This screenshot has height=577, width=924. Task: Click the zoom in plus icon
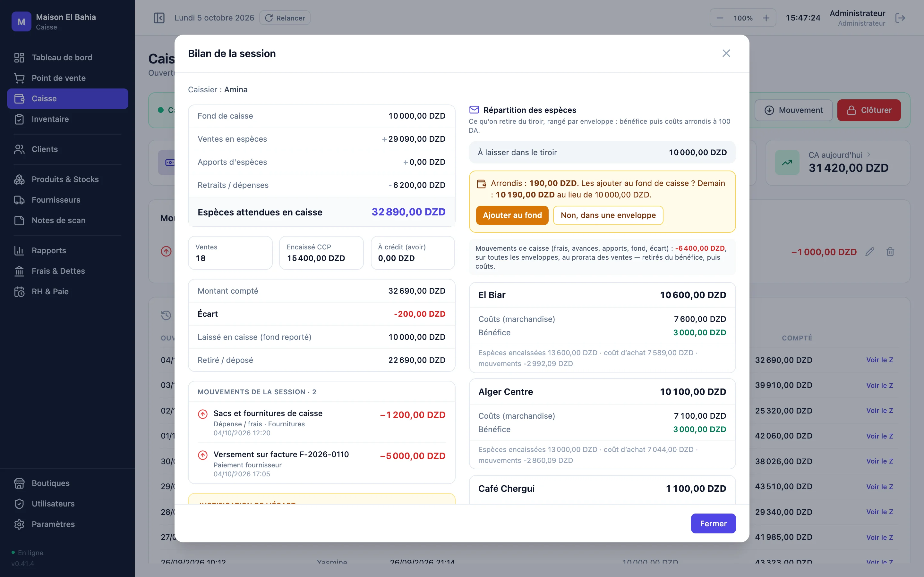[x=766, y=18]
